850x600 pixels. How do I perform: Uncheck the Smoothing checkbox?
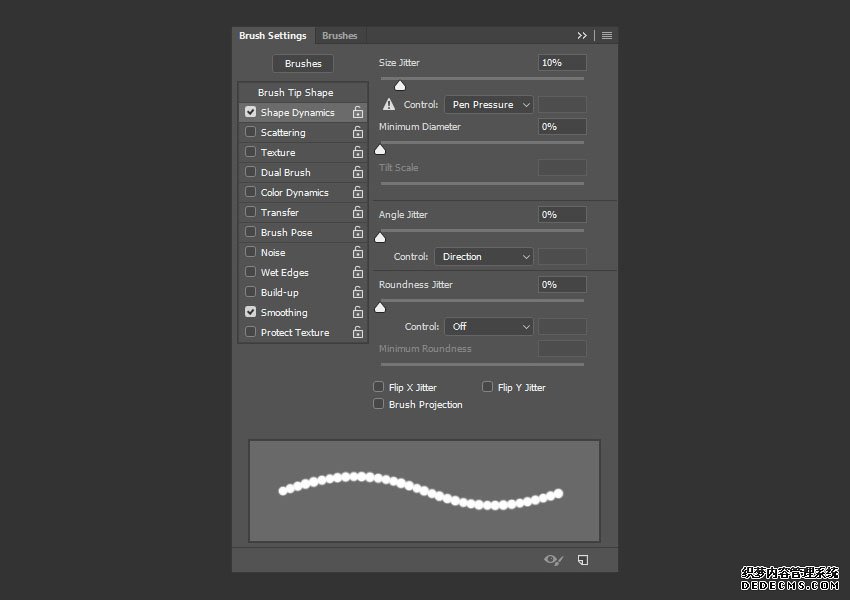pos(250,312)
